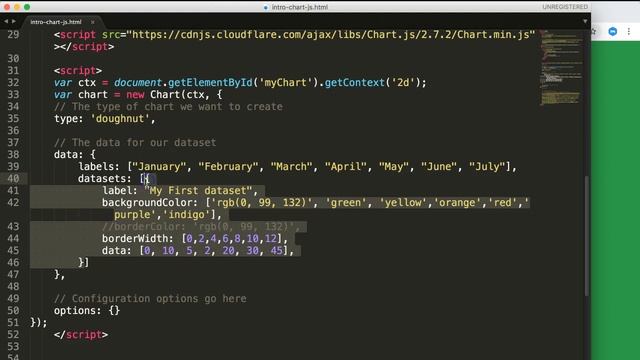The image size is (640, 360).
Task: Click the closing </script> tag
Action: click(81, 335)
